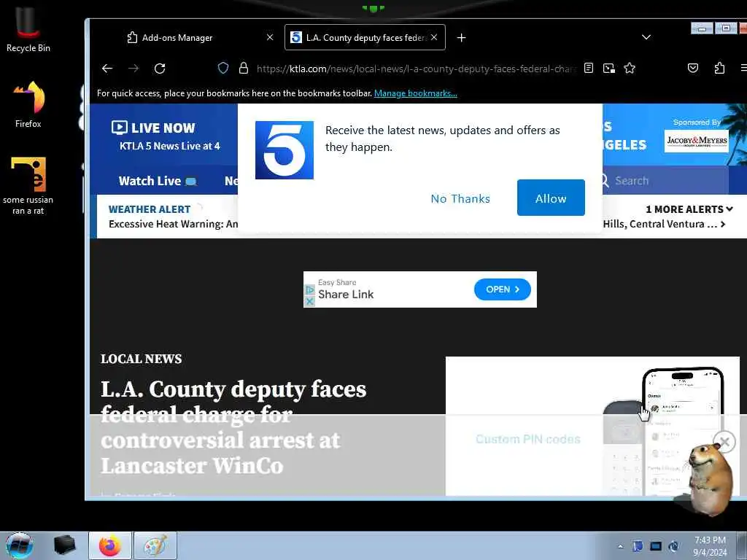Expand the 1 MORE ALERTS dropdown
The width and height of the screenshot is (747, 560).
[x=689, y=209]
